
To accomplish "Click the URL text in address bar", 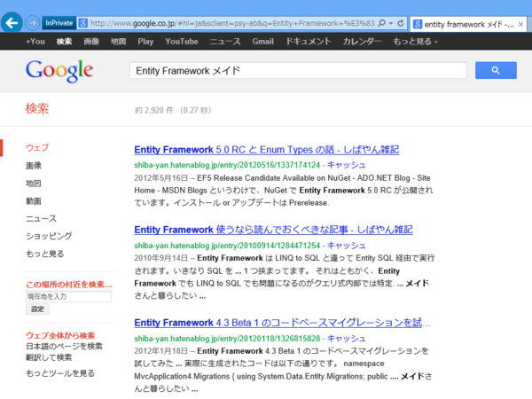I will click(x=232, y=23).
